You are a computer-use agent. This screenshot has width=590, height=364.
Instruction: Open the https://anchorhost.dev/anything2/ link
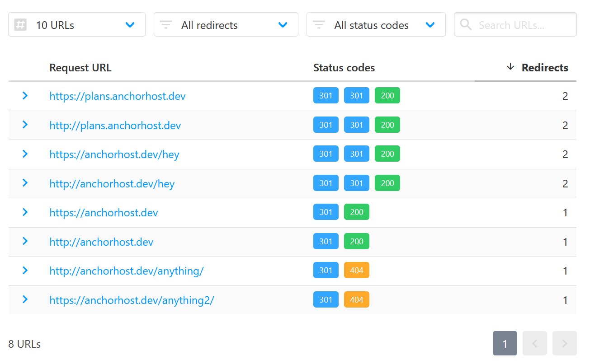(132, 300)
